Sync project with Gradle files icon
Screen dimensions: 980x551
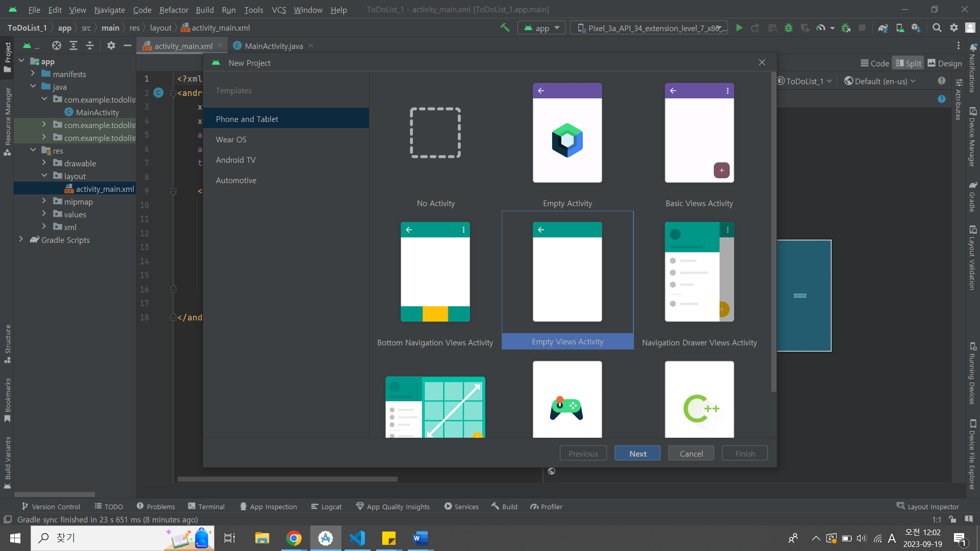(883, 28)
